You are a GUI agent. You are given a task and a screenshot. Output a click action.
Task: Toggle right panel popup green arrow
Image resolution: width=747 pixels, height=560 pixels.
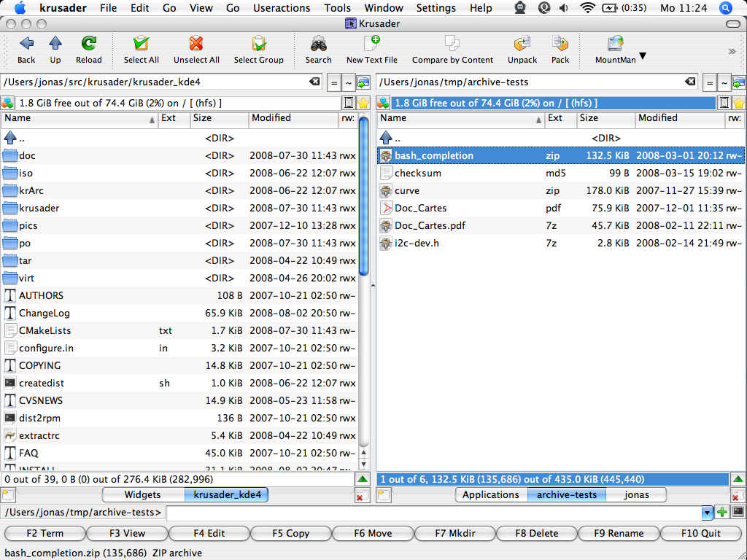coord(738,480)
